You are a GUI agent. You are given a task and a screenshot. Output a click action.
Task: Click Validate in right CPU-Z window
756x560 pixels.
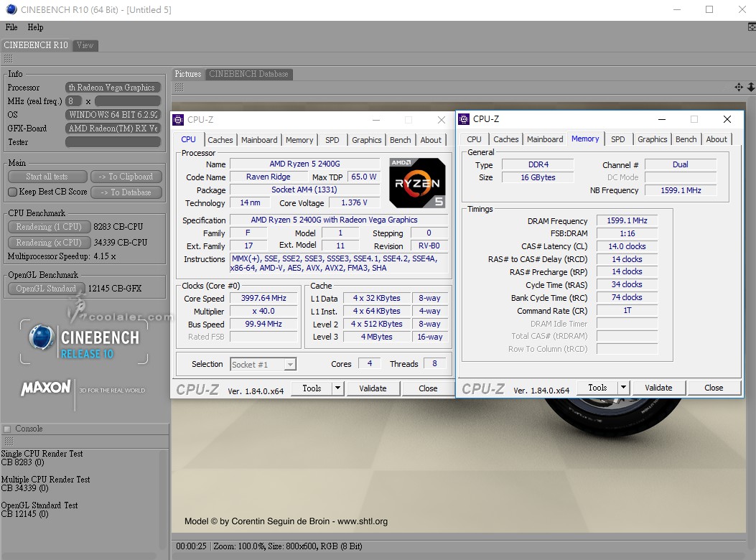tap(658, 387)
